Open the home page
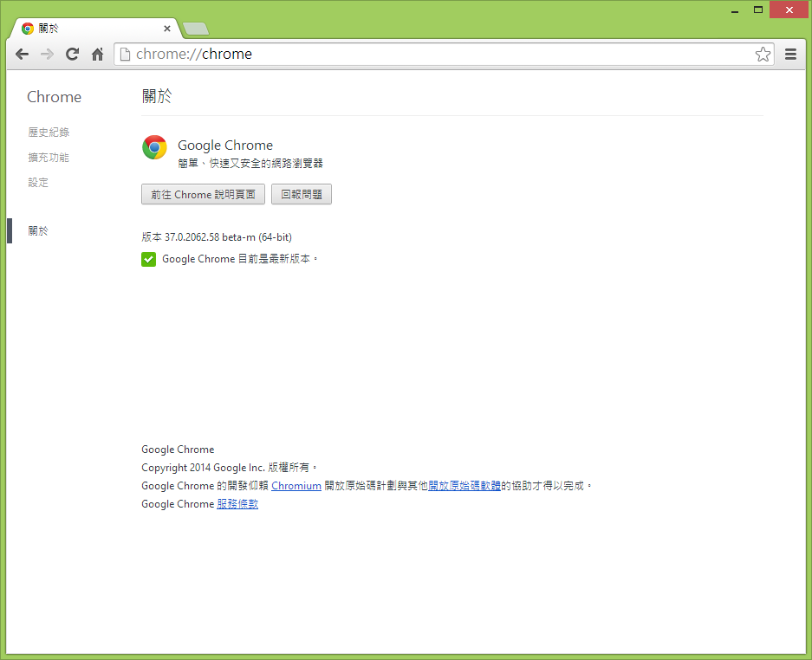The width and height of the screenshot is (812, 660). pyautogui.click(x=97, y=54)
